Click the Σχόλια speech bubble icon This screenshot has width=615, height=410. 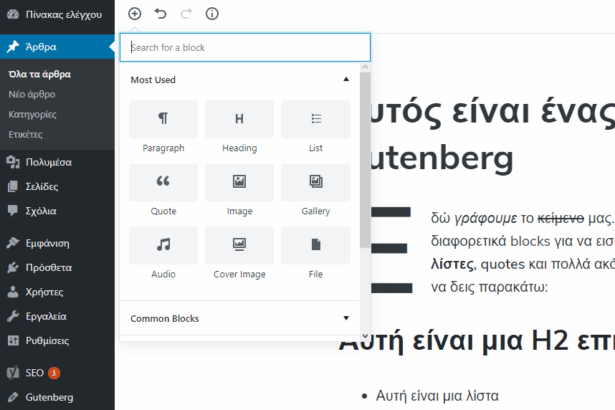pyautogui.click(x=13, y=210)
